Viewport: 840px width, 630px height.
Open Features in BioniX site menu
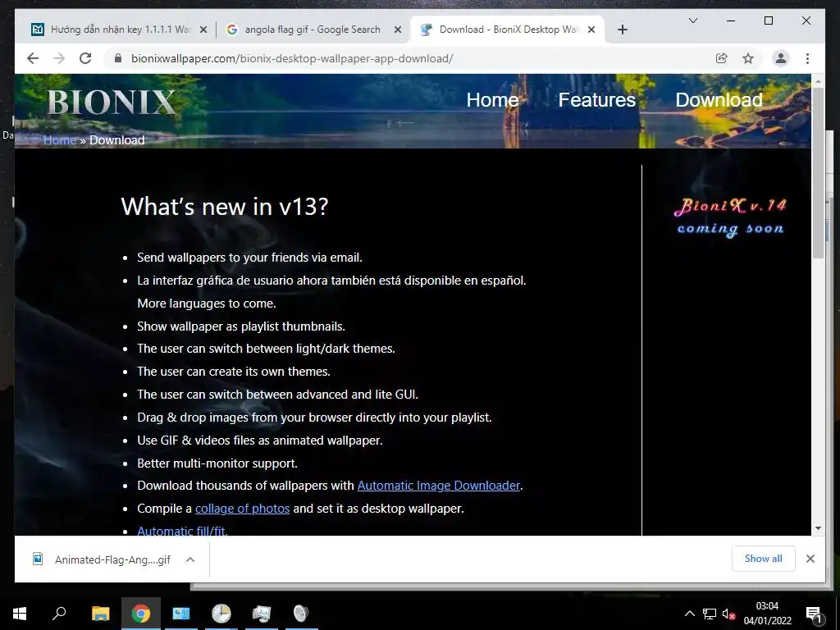[597, 99]
